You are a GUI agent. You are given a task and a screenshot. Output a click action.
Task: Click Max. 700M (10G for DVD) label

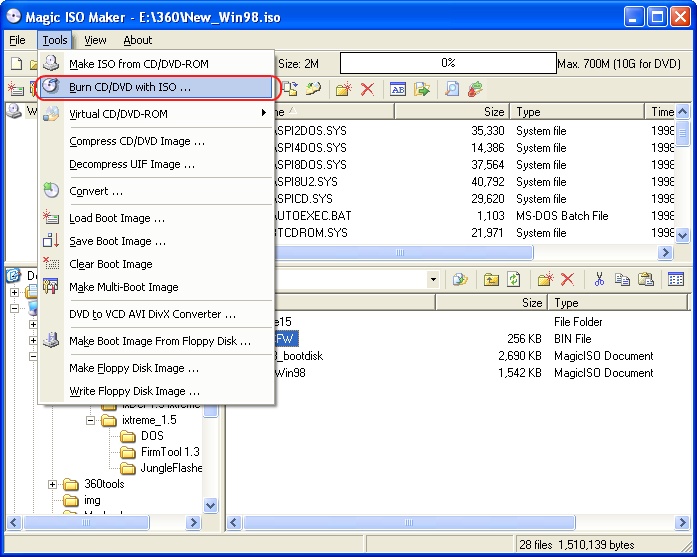click(x=619, y=64)
